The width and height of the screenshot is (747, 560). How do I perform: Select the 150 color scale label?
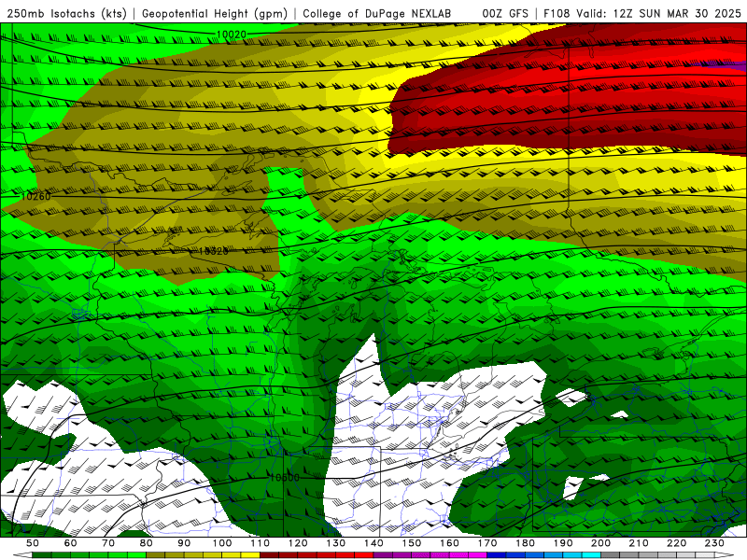(411, 543)
